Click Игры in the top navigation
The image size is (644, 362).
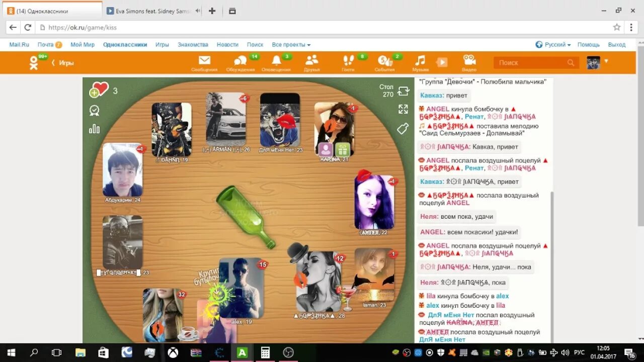[162, 45]
